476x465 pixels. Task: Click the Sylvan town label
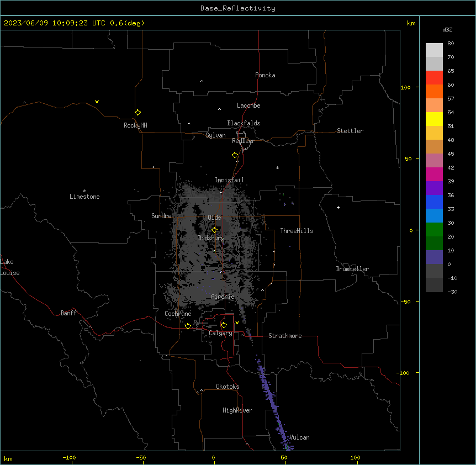pyautogui.click(x=215, y=135)
